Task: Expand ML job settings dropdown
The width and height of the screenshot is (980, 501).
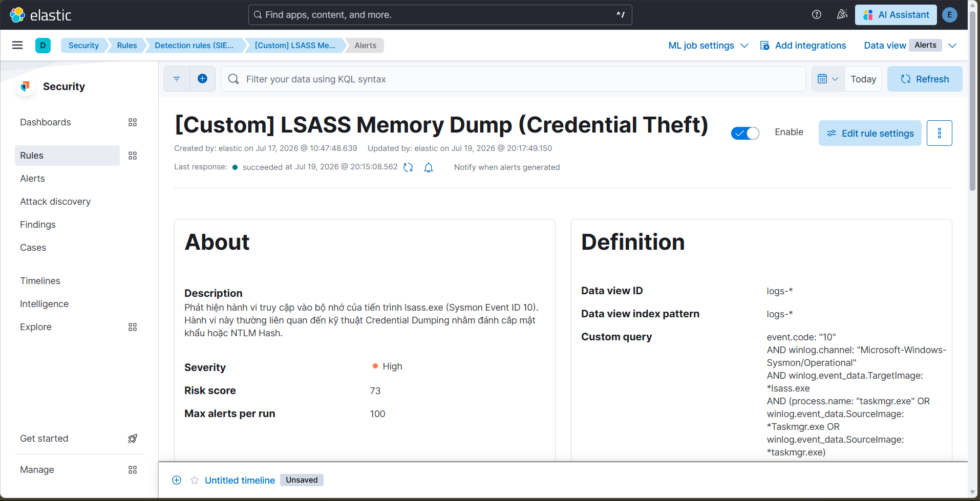Action: (709, 46)
